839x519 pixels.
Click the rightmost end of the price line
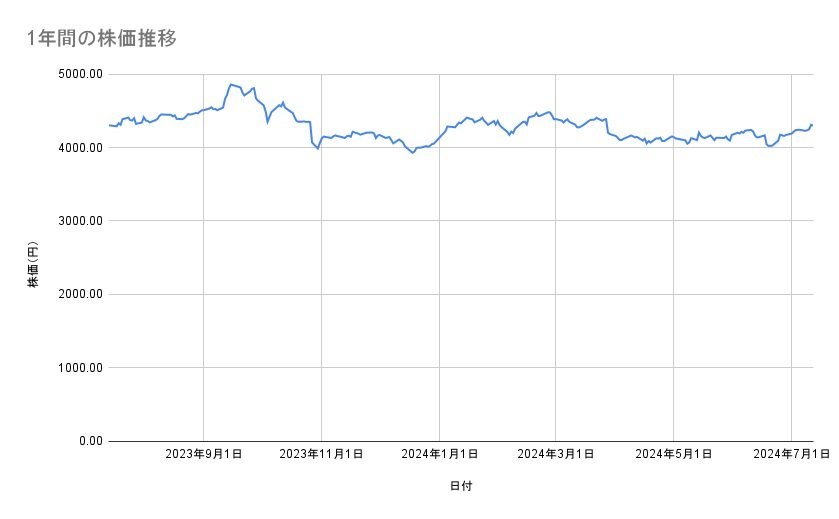click(x=812, y=124)
